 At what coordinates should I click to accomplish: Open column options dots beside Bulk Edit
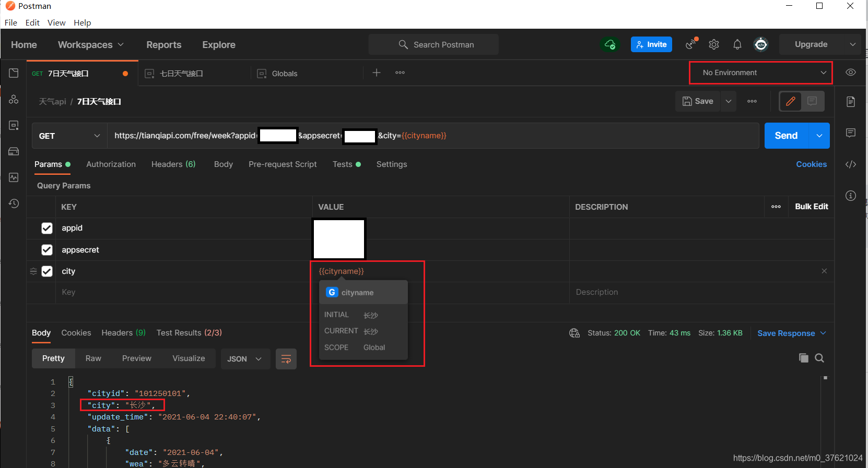776,207
